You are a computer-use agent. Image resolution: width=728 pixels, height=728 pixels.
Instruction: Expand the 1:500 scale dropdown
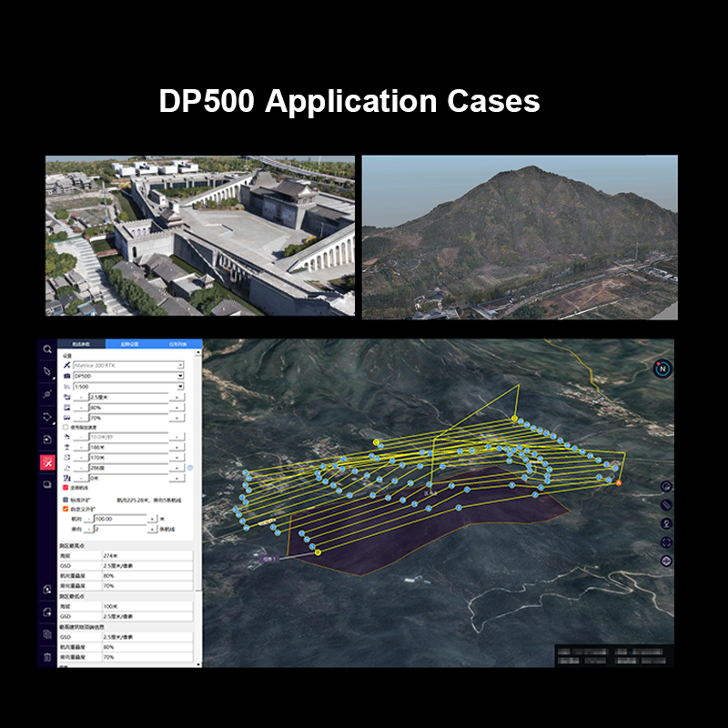pyautogui.click(x=180, y=387)
